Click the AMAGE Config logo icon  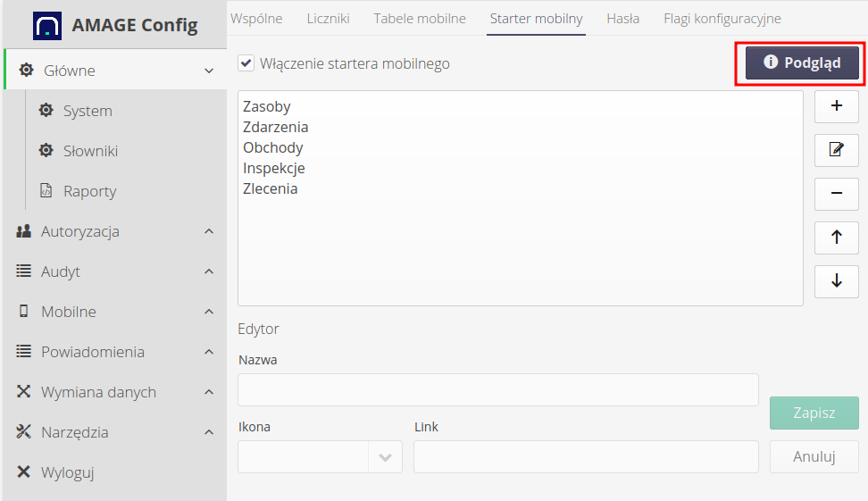[x=47, y=25]
